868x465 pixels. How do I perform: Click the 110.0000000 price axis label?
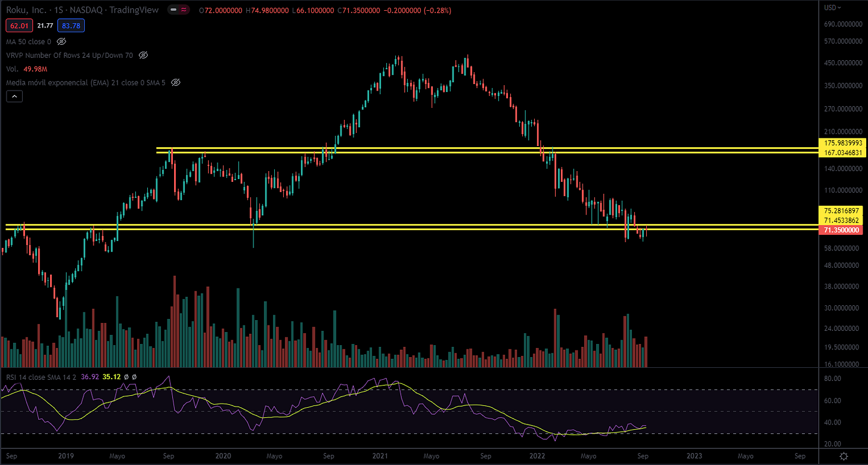(843, 190)
